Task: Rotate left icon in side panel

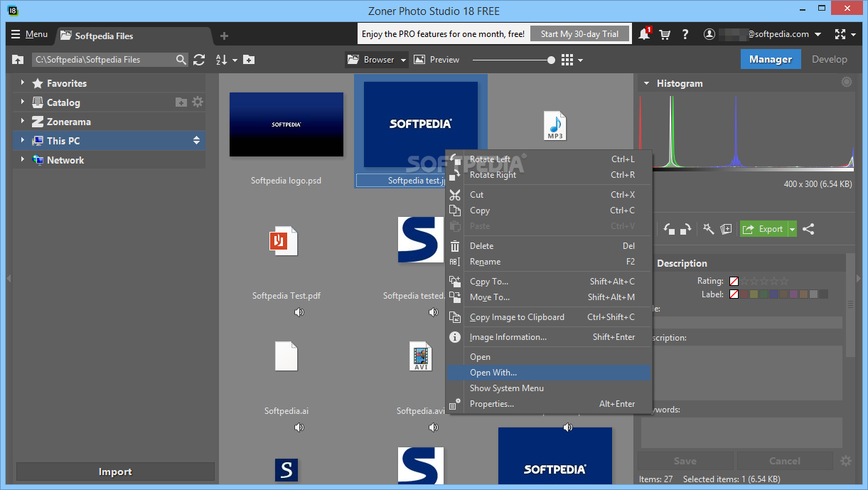Action: [669, 229]
